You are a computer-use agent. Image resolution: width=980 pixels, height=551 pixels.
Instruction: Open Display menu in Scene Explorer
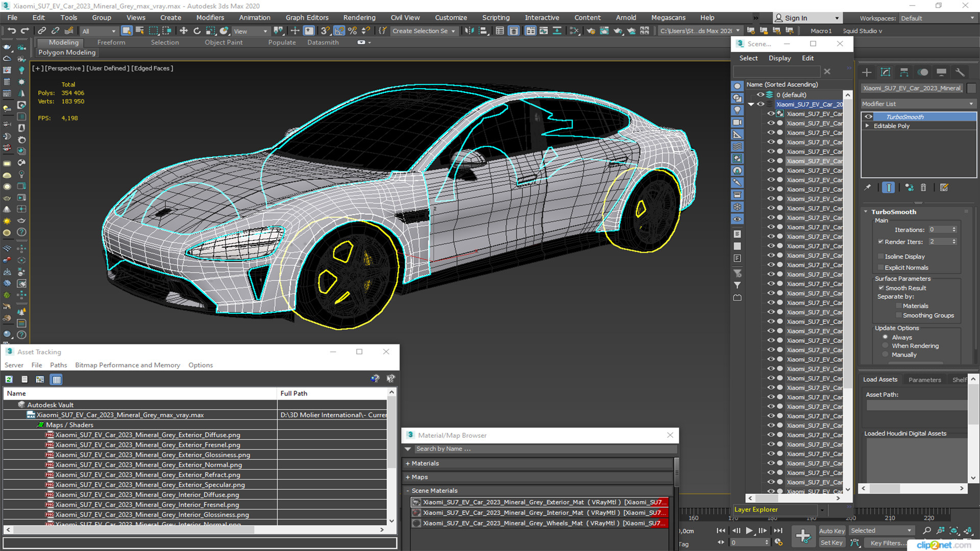[x=779, y=58]
